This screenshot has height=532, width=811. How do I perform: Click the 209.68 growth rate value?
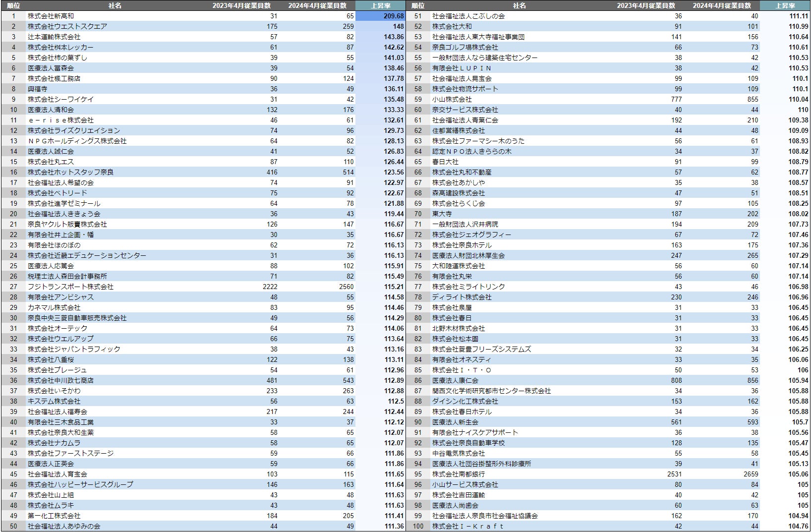[394, 16]
